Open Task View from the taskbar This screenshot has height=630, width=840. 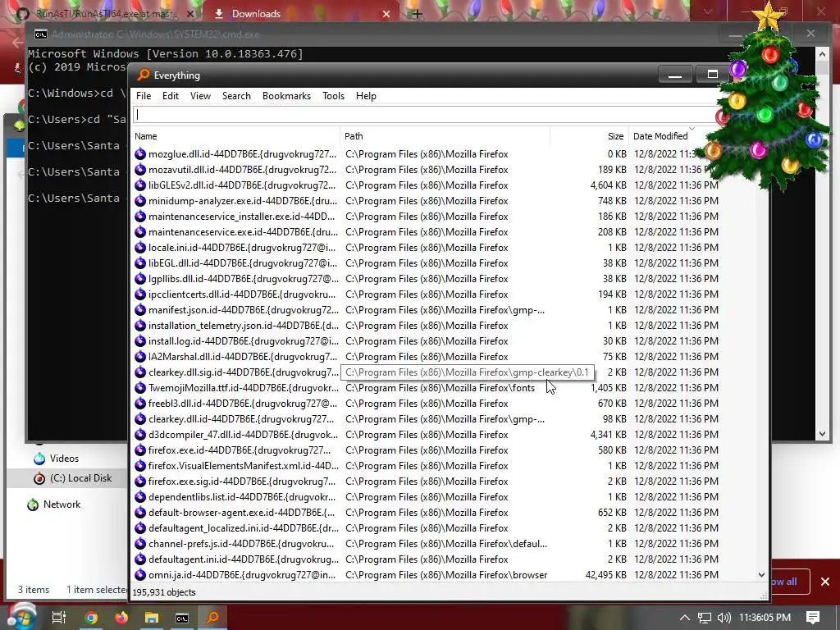pyautogui.click(x=58, y=618)
